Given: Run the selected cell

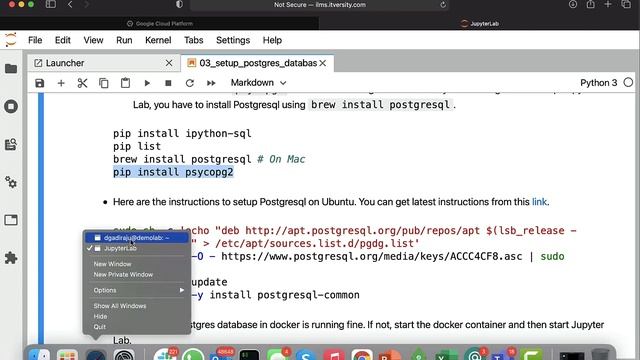Looking at the screenshot, I should (x=147, y=83).
